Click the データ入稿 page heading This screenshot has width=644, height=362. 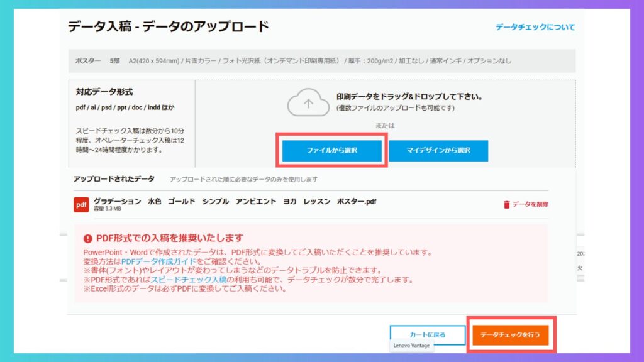click(x=168, y=26)
